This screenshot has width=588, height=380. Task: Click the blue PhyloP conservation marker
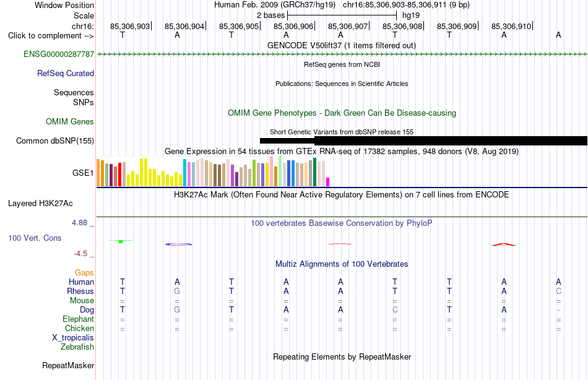pos(178,244)
